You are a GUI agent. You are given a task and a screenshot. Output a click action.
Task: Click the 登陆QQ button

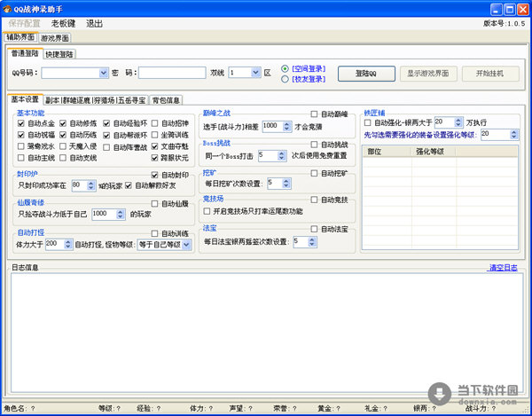click(366, 74)
